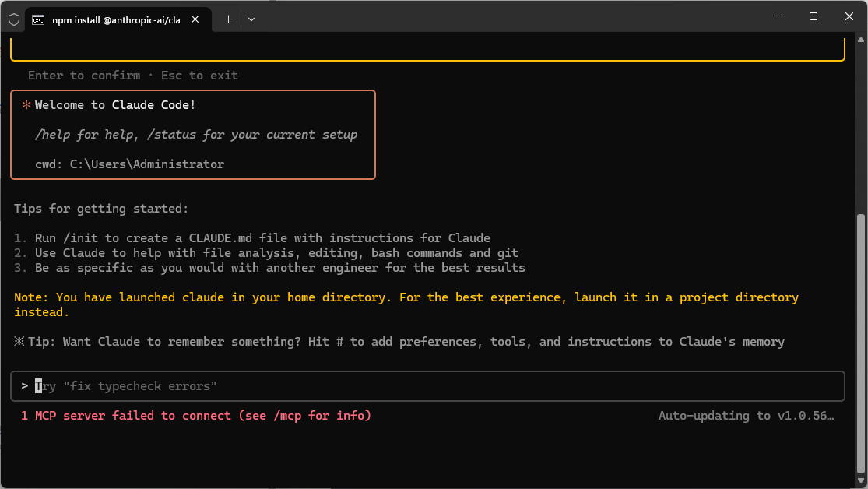Click the shield icon in the title bar
Image resolution: width=868 pixels, height=489 pixels.
point(14,20)
